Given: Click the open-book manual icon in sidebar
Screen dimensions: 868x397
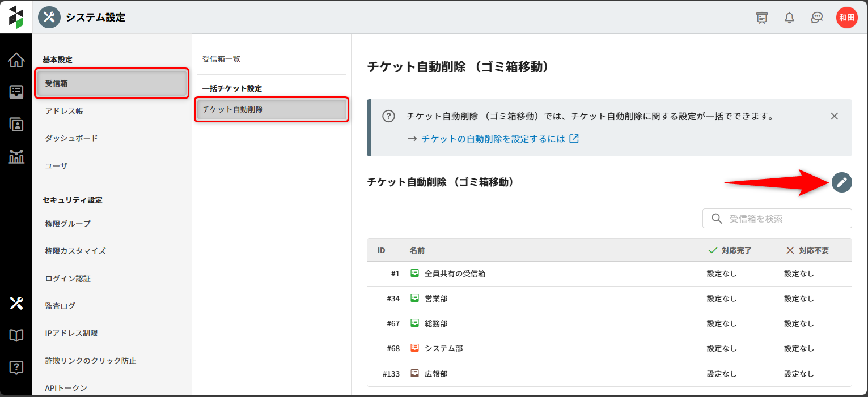Looking at the screenshot, I should coord(16,336).
